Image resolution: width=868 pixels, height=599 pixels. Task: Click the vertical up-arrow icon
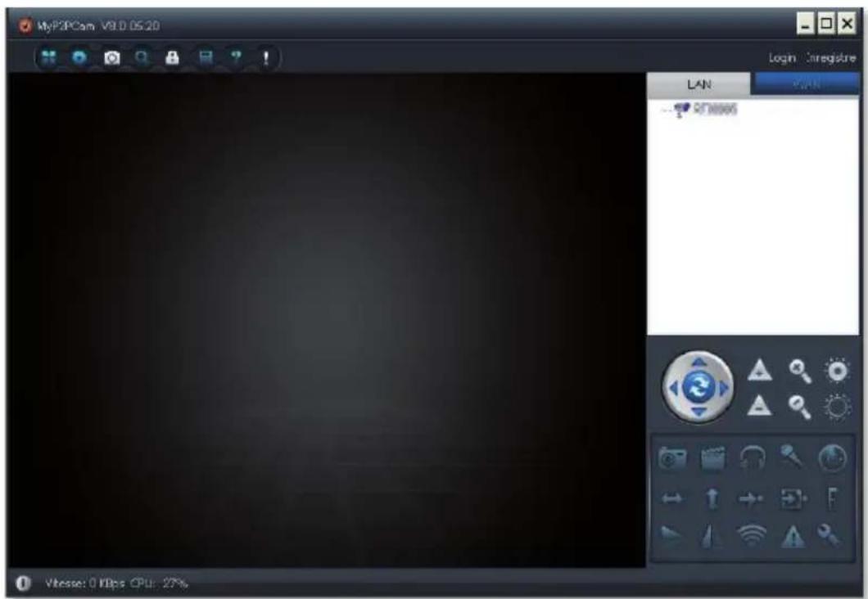pos(712,498)
